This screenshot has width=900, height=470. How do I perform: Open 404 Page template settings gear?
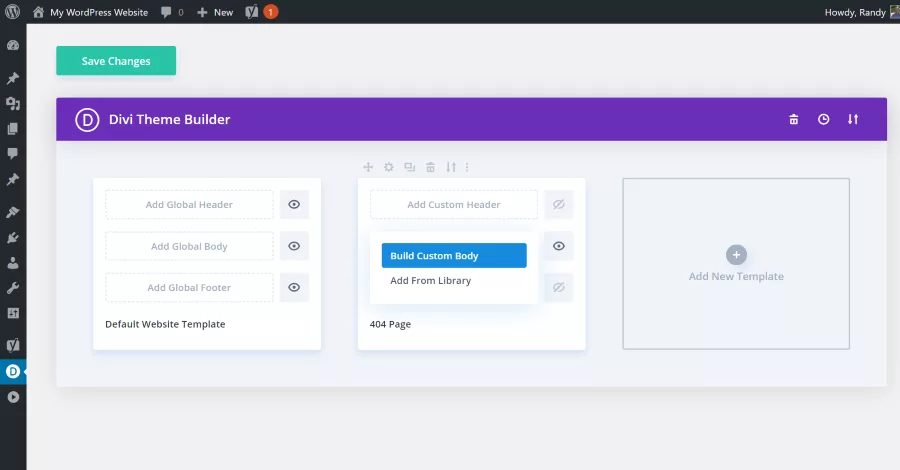(x=389, y=167)
